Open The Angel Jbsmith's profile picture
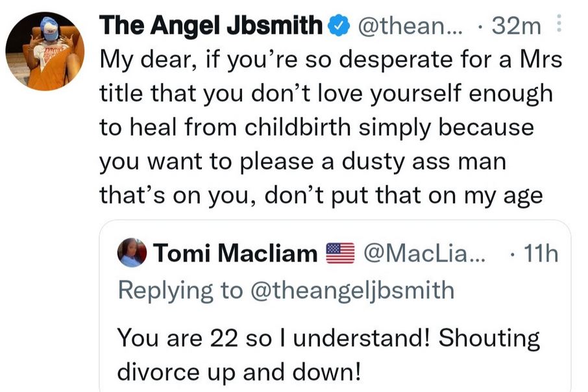588x392 pixels. (x=45, y=50)
